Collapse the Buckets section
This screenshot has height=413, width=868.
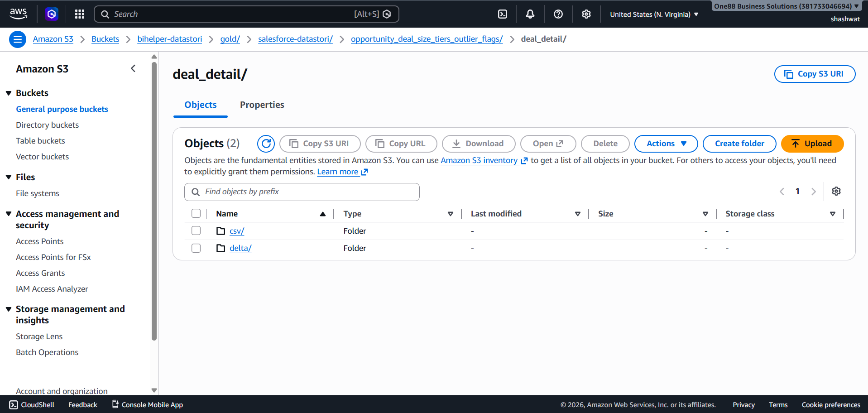pyautogui.click(x=9, y=93)
